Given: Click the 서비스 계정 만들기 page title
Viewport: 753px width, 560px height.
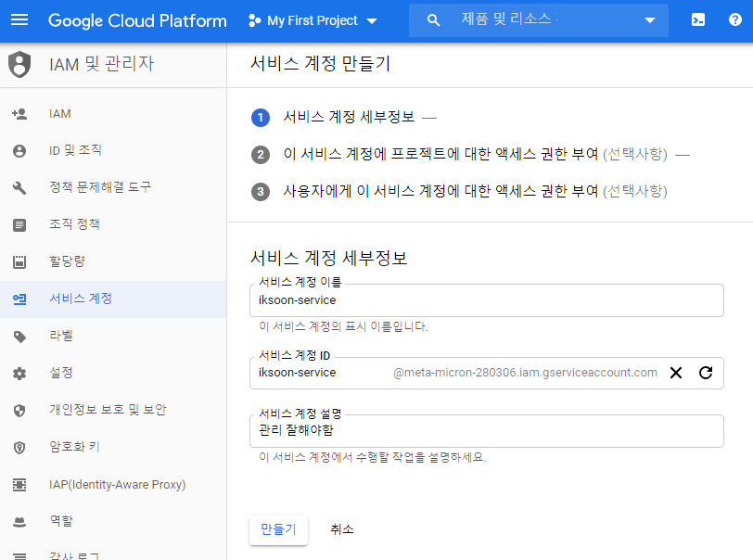Looking at the screenshot, I should click(x=320, y=63).
